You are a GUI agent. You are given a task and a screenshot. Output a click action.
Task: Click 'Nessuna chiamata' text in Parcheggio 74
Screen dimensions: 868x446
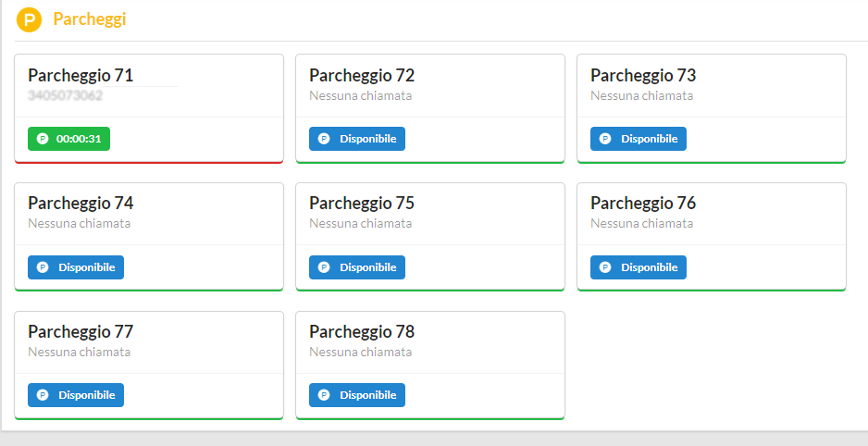(x=79, y=223)
